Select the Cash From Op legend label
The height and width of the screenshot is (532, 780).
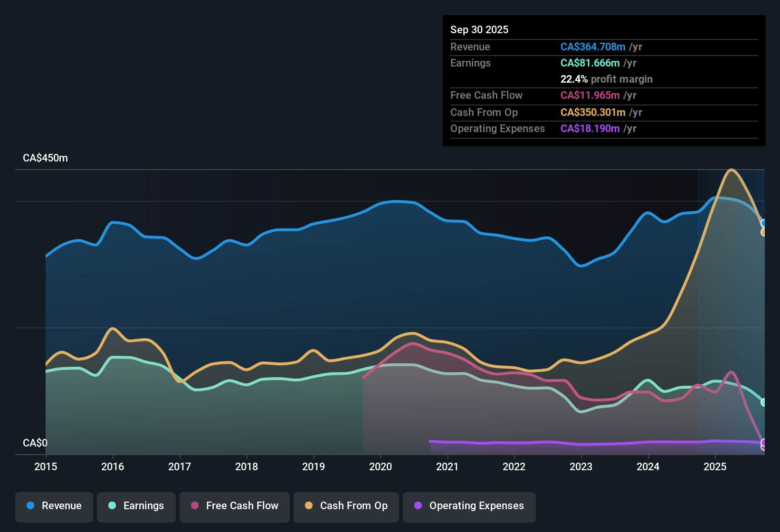pos(353,506)
